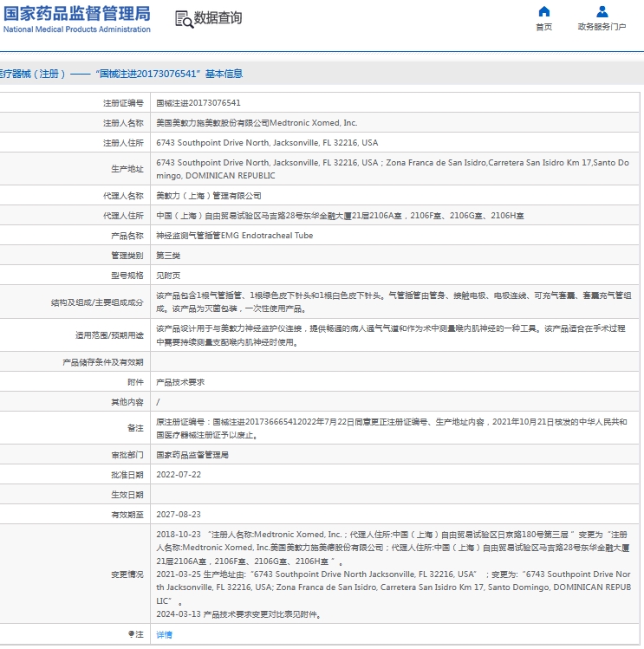Click the 变更情况 row label
Viewport: 644px width, 649px height.
[x=127, y=574]
